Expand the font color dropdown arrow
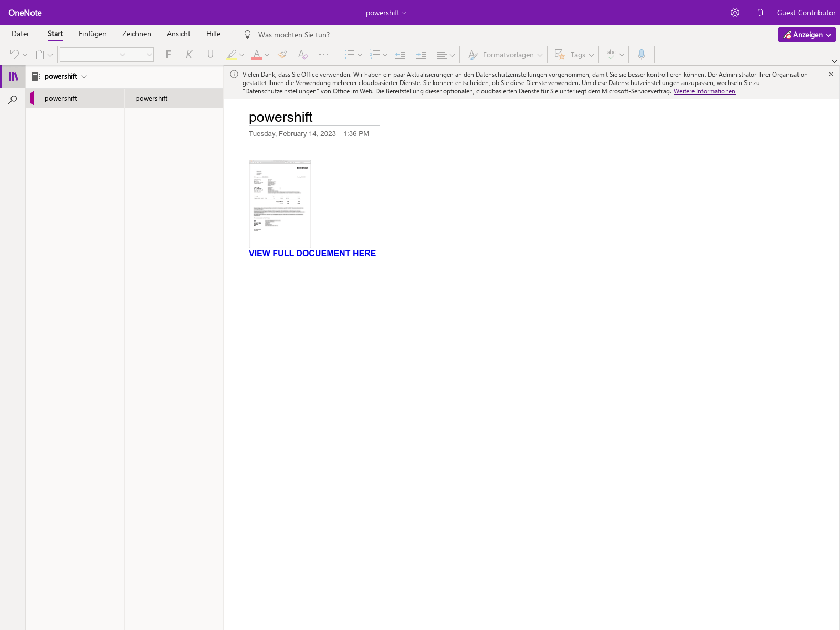Screen dimensions: 840x630 click(x=267, y=55)
